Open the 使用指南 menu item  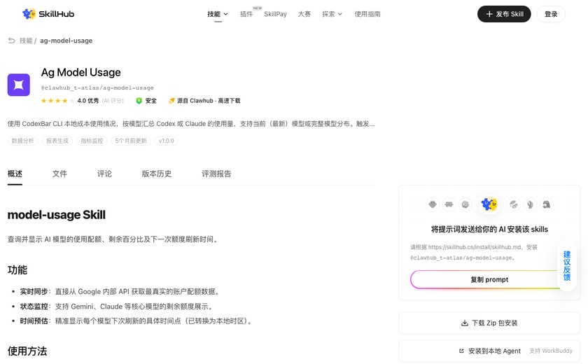pos(367,14)
